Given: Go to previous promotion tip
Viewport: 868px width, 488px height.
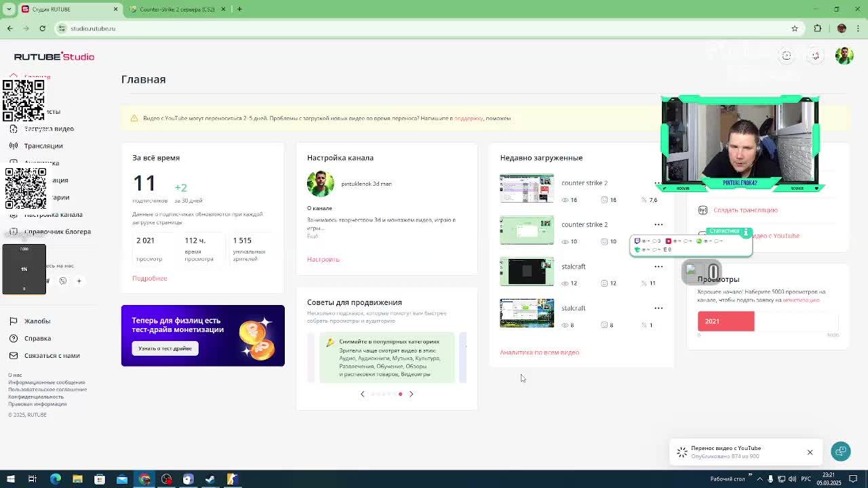Looking at the screenshot, I should pos(362,394).
